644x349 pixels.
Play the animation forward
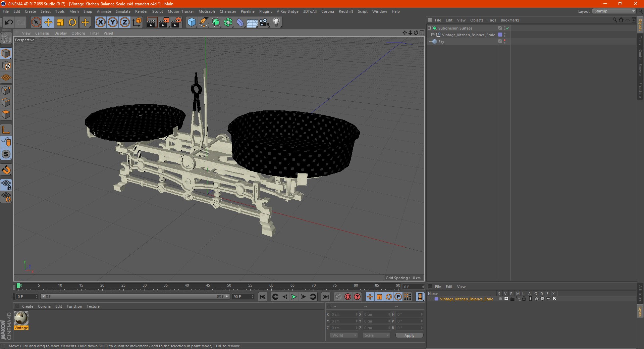tap(294, 297)
